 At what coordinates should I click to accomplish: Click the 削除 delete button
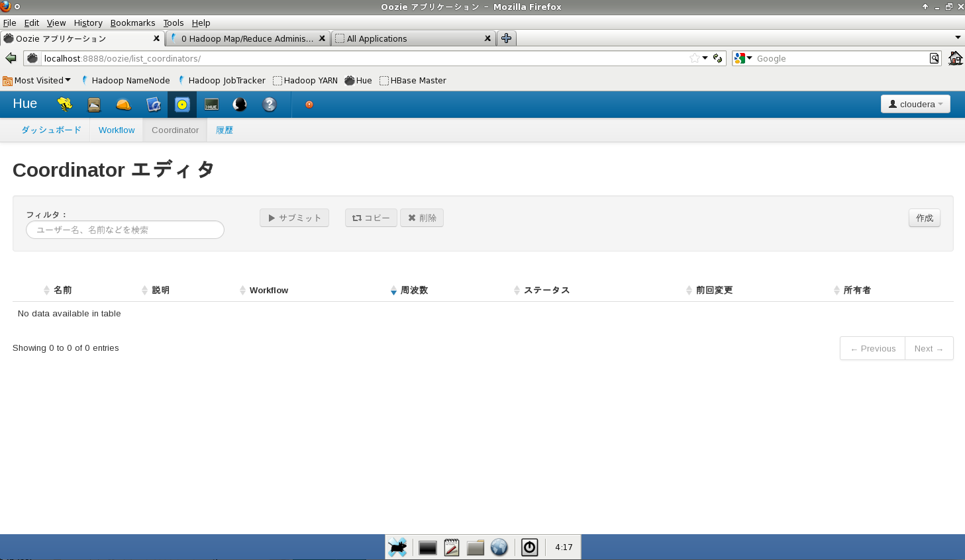click(x=422, y=218)
